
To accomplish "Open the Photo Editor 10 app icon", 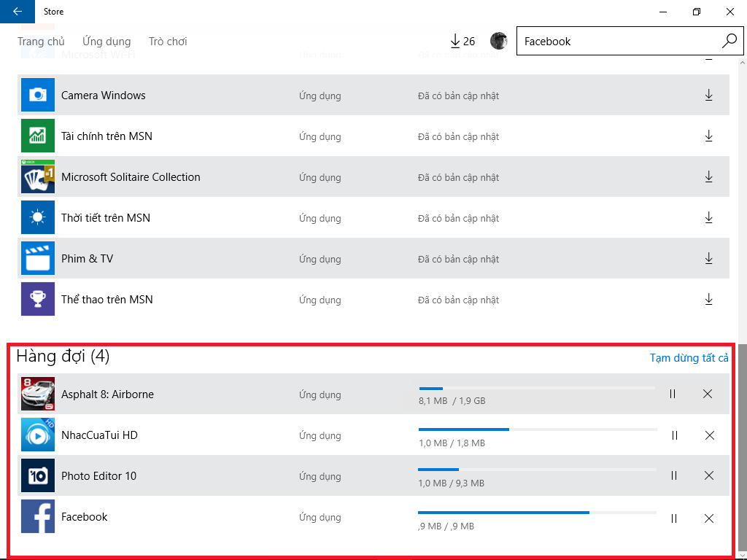I will click(x=38, y=475).
